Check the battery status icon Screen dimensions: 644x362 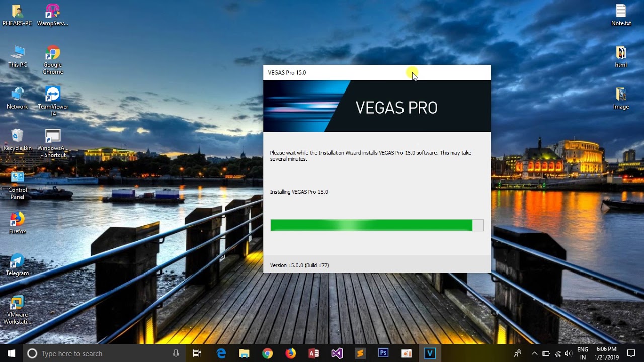546,353
